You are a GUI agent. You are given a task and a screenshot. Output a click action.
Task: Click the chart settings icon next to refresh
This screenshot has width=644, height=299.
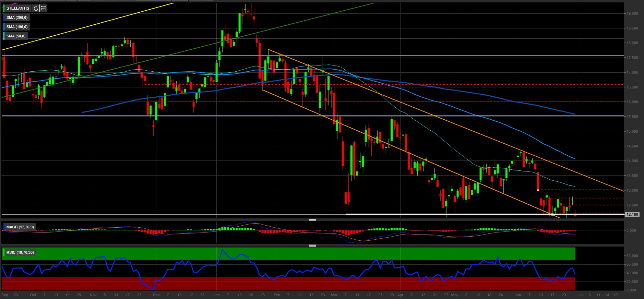44,8
